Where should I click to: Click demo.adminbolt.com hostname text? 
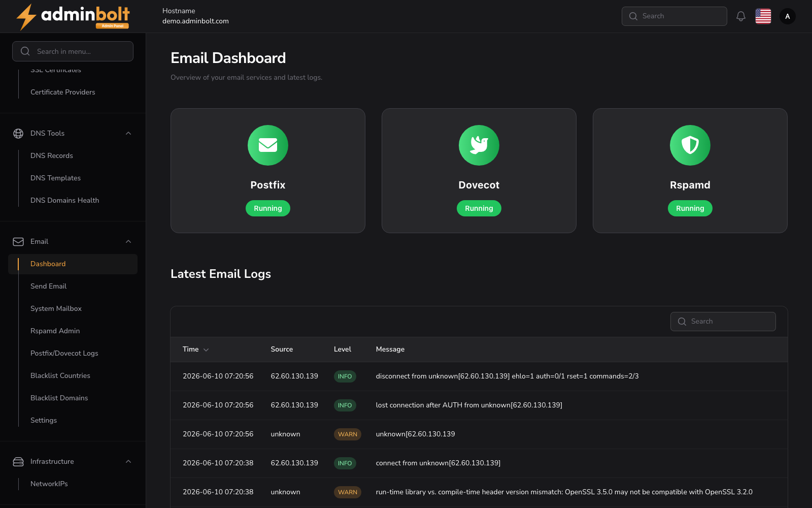coord(195,21)
